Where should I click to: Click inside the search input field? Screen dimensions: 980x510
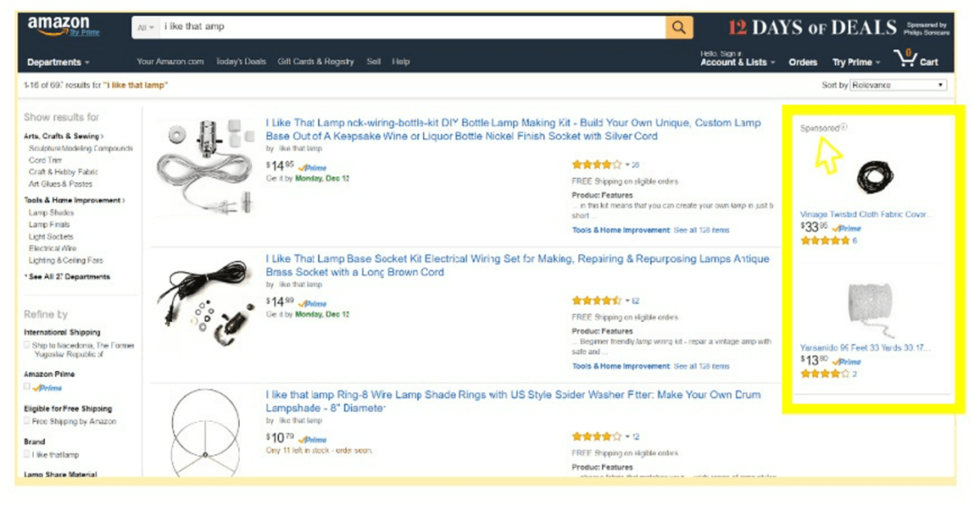click(x=381, y=26)
